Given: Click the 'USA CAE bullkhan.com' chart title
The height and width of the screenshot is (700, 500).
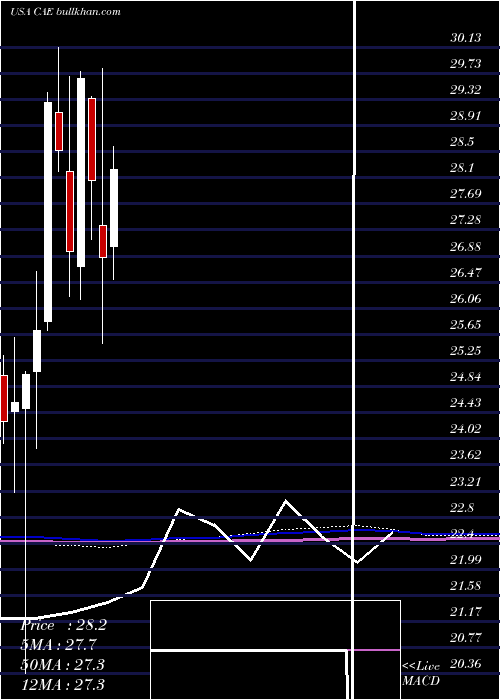Looking at the screenshot, I should (65, 12).
